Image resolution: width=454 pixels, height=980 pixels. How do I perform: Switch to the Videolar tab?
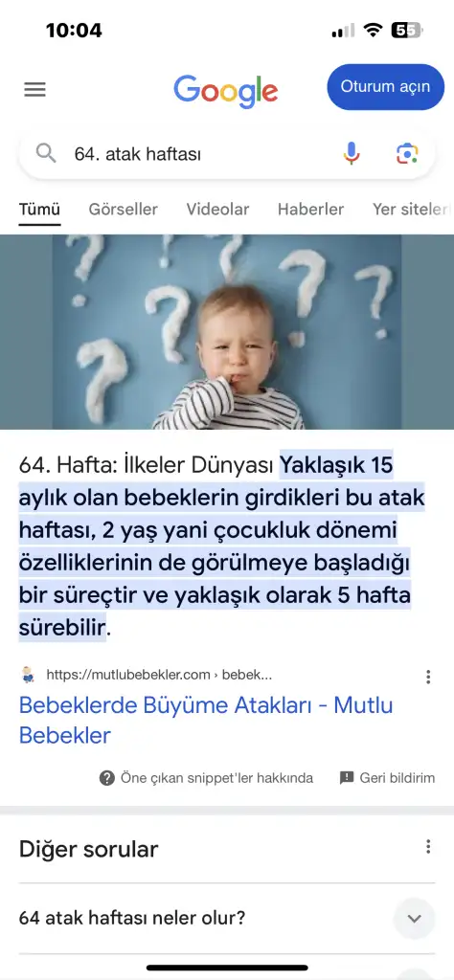pos(217,210)
